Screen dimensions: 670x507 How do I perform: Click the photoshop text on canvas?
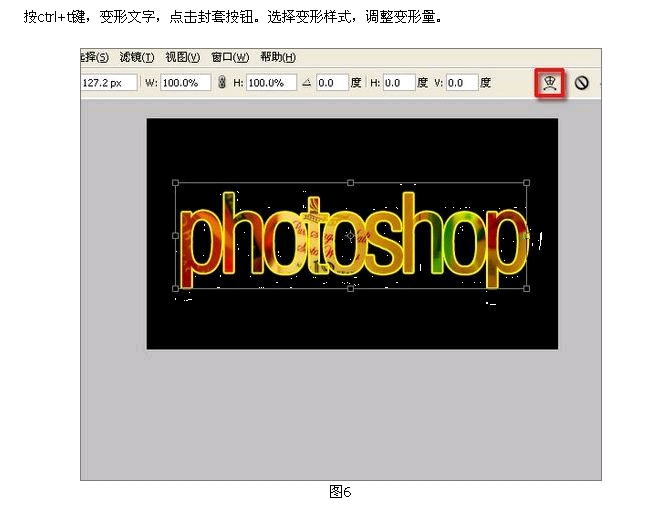pos(353,240)
